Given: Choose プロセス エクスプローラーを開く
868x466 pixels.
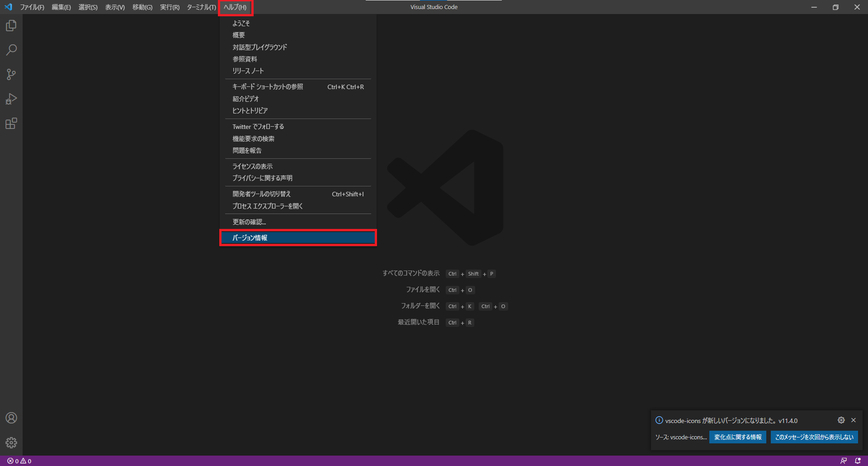Looking at the screenshot, I should point(298,206).
